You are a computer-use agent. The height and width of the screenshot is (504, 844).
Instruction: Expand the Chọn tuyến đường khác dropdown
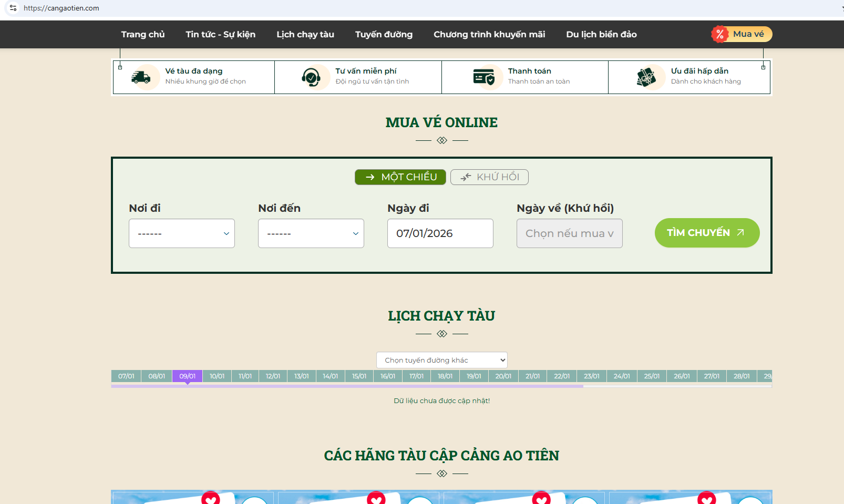(441, 360)
